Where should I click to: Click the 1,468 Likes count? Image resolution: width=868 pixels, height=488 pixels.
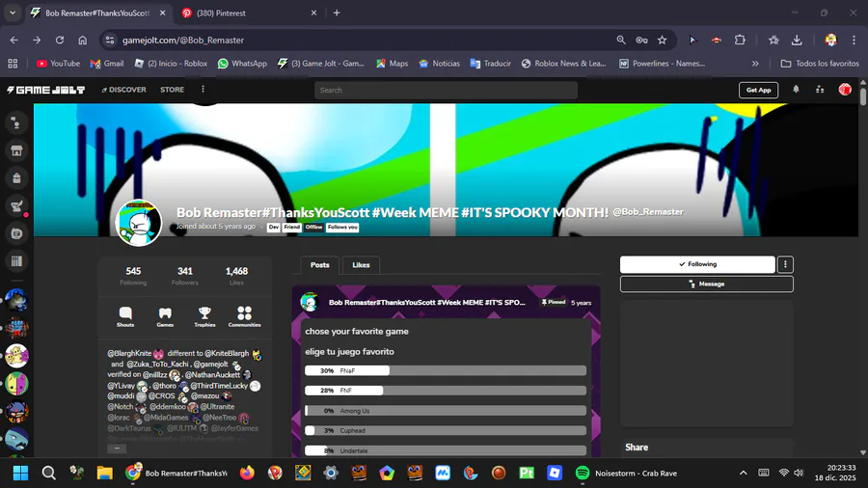236,276
